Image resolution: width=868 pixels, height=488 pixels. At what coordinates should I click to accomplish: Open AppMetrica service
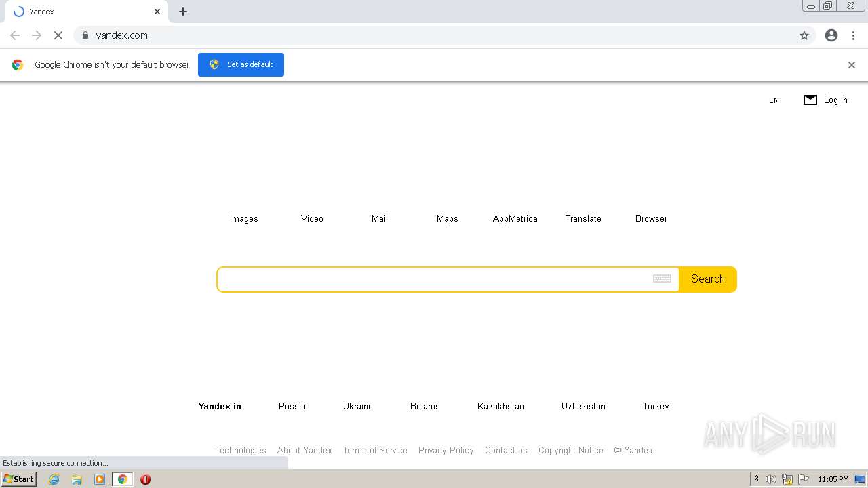point(515,218)
